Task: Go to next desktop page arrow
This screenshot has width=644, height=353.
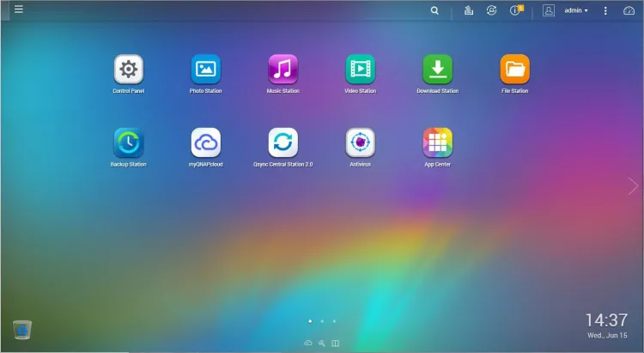Action: click(x=634, y=186)
